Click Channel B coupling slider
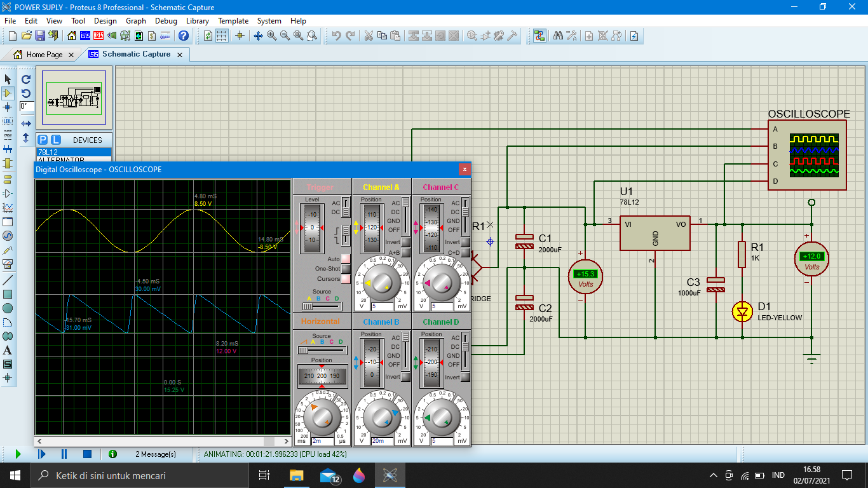 point(405,351)
